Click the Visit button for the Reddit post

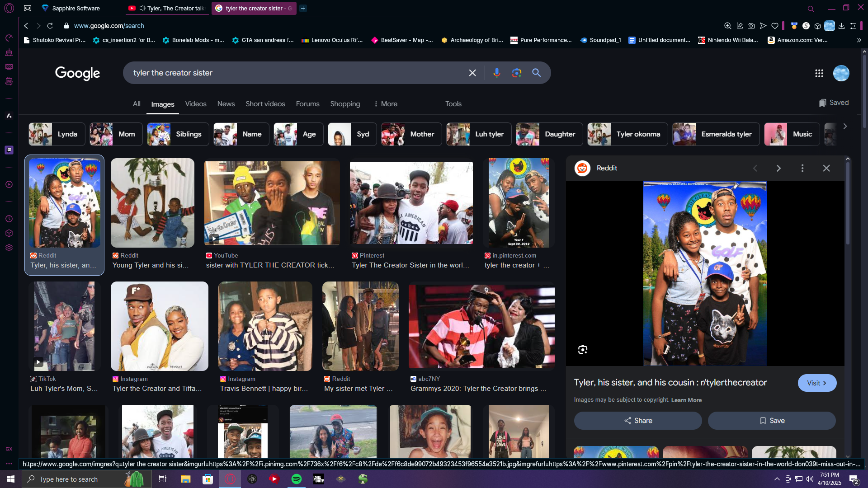point(816,383)
